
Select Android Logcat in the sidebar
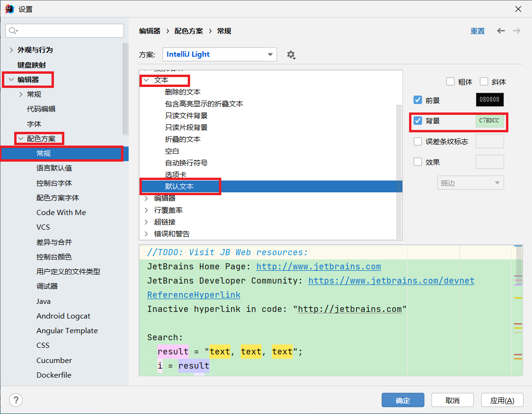(63, 316)
